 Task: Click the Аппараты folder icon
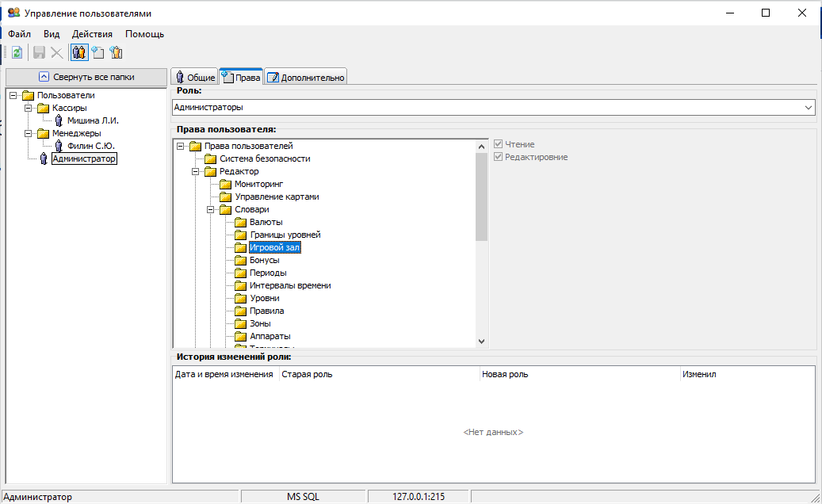click(x=241, y=336)
